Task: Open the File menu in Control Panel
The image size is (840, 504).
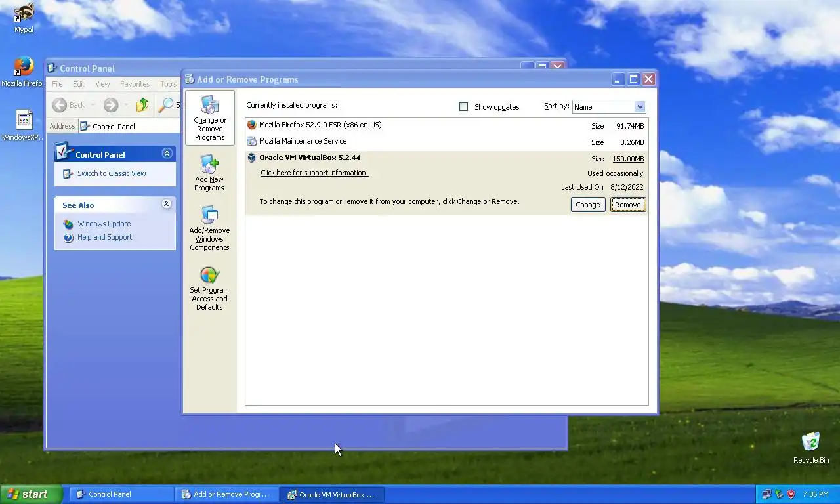Action: coord(57,84)
